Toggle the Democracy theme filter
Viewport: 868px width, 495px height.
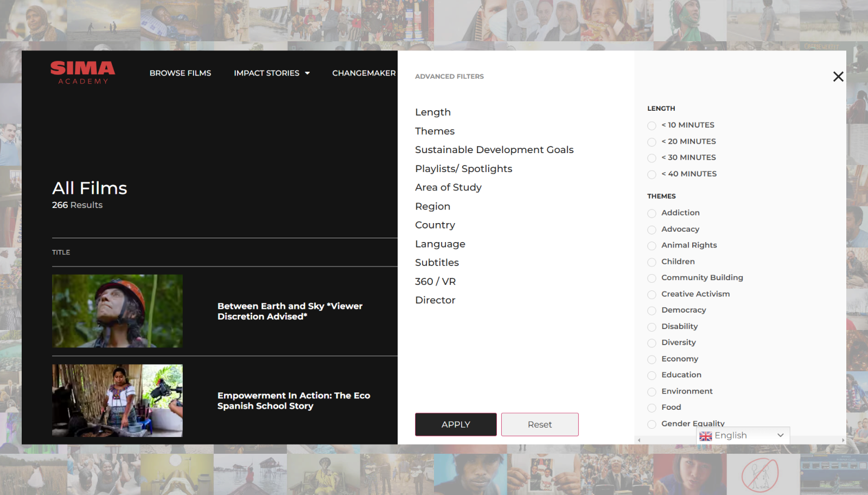(x=652, y=310)
